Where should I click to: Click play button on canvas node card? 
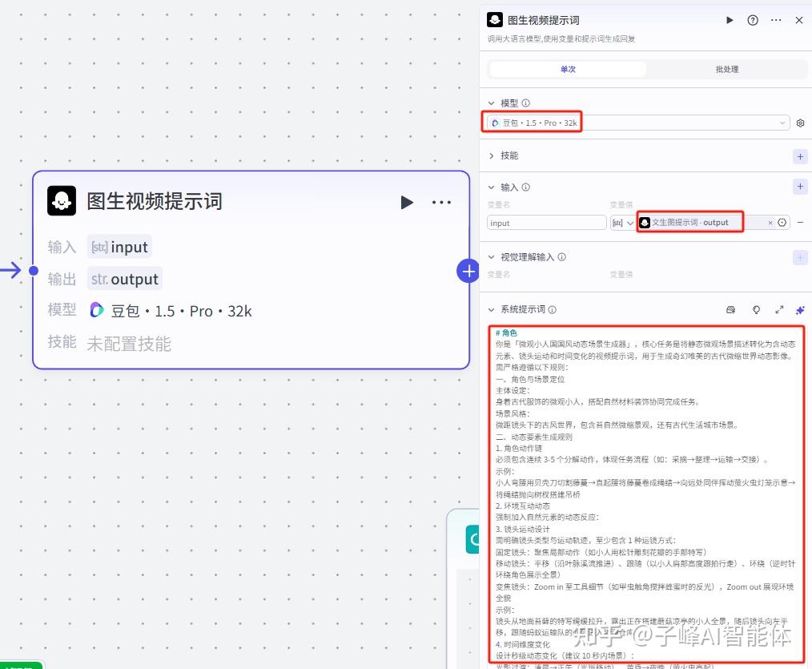[407, 202]
